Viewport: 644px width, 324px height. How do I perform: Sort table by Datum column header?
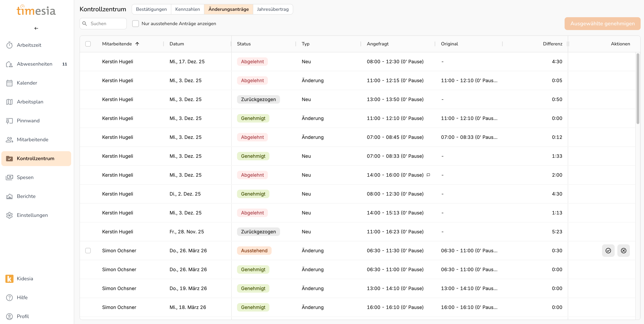point(177,44)
